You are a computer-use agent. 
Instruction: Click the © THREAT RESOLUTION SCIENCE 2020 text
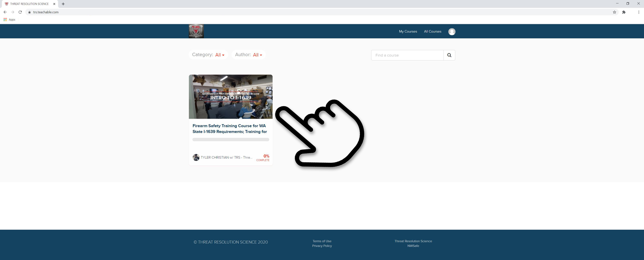click(231, 242)
